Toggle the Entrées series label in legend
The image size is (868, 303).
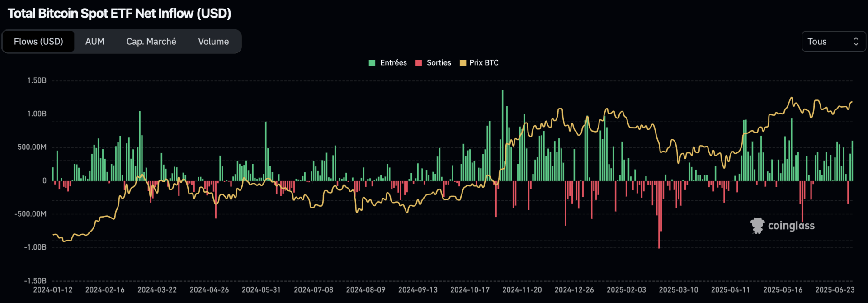point(393,63)
